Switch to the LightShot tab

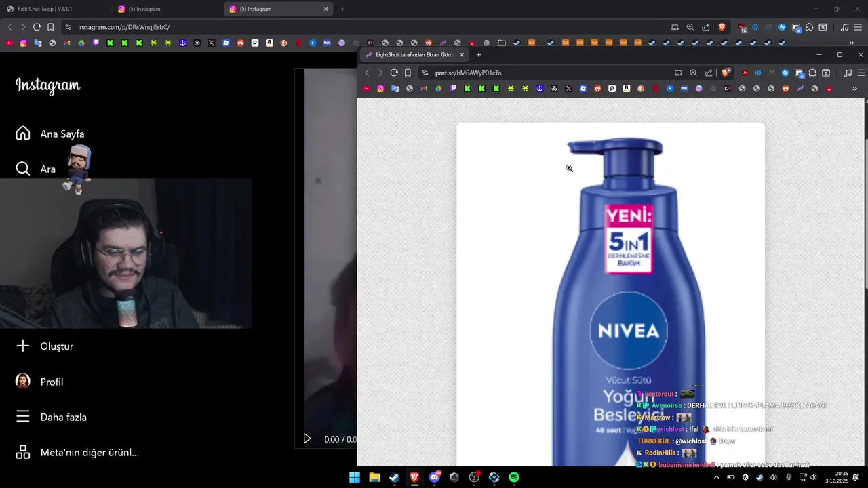point(414,54)
